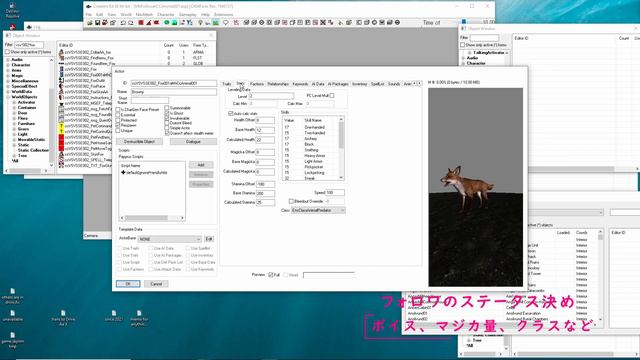This screenshot has width=640, height=360.
Task: Check 'Show only active' in left Object Window
Action: click(x=7, y=52)
